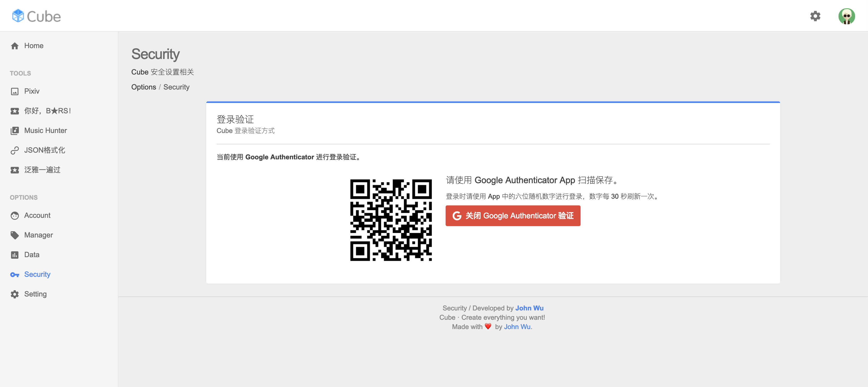
Task: Click the Cube logo in header
Action: point(36,16)
